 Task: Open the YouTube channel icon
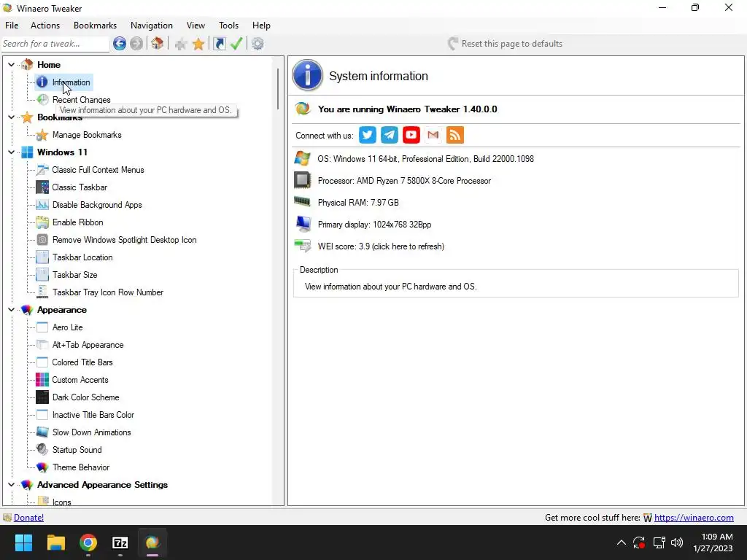411,135
